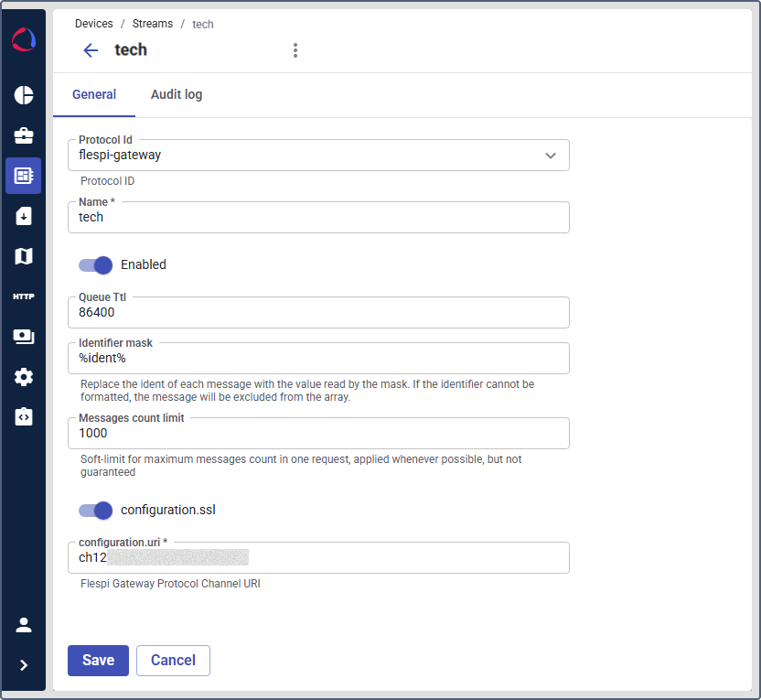Switch to the Audit log tab
Image resolution: width=761 pixels, height=700 pixels.
click(x=177, y=94)
